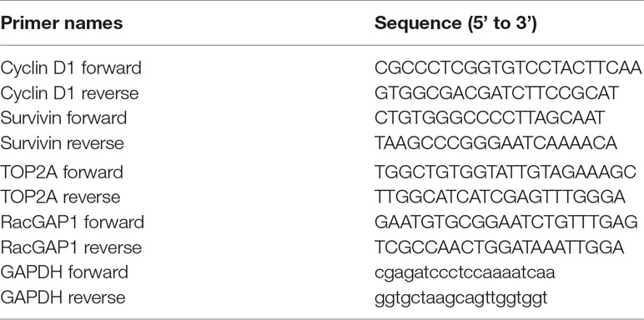The width and height of the screenshot is (644, 320).
Task: Select the GAPDH reverse primer name
Action: coord(63,297)
